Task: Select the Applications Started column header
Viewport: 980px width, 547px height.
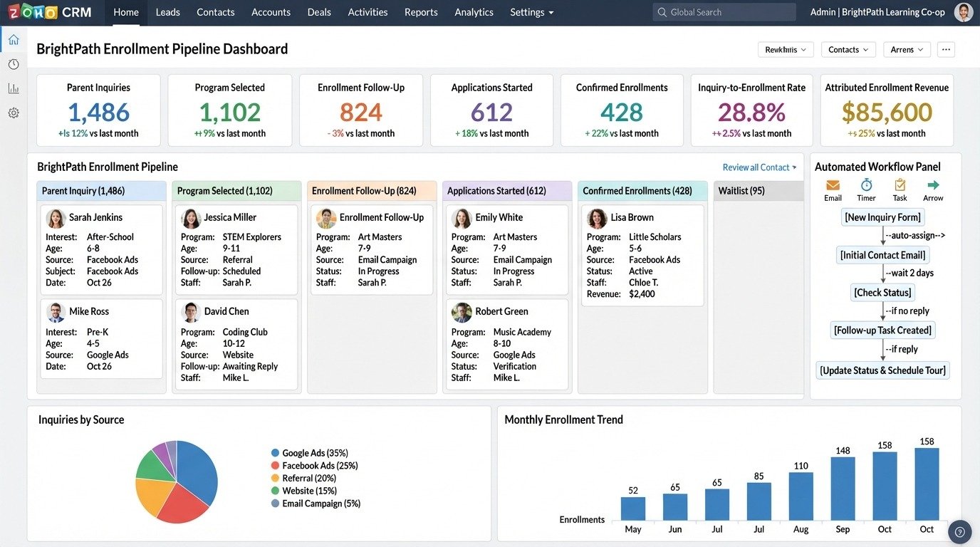Action: pos(507,191)
